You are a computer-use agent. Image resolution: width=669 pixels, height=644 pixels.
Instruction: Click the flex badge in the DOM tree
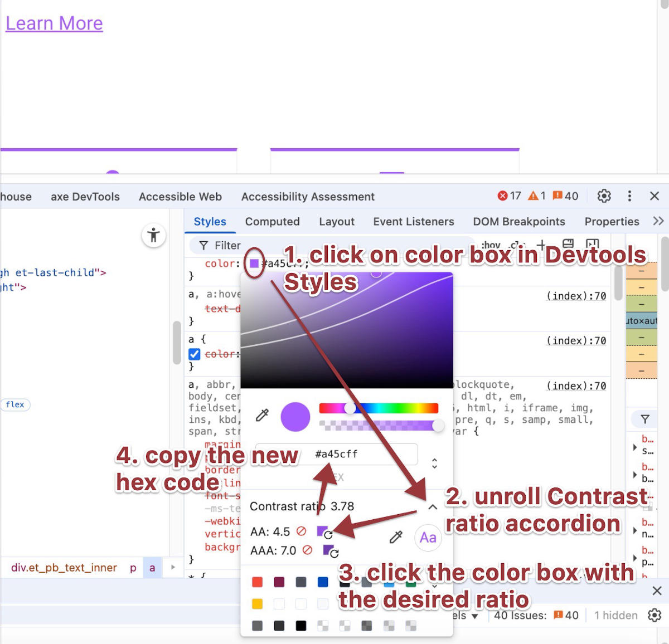[x=15, y=404]
